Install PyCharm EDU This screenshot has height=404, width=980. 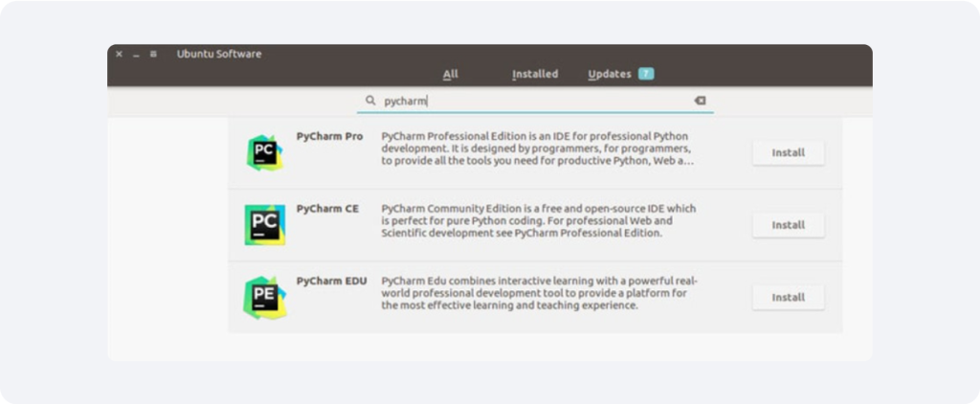pos(789,298)
